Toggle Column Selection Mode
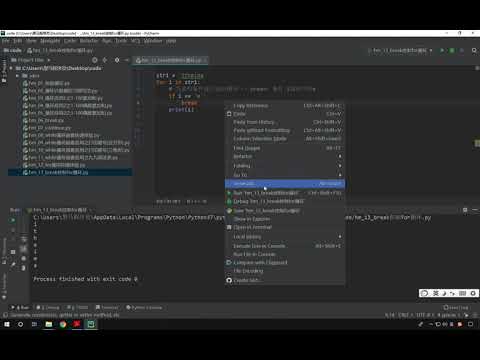 285,139
